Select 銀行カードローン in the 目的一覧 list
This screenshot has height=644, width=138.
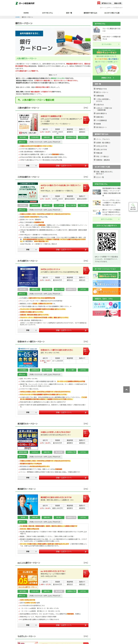tap(102, 92)
